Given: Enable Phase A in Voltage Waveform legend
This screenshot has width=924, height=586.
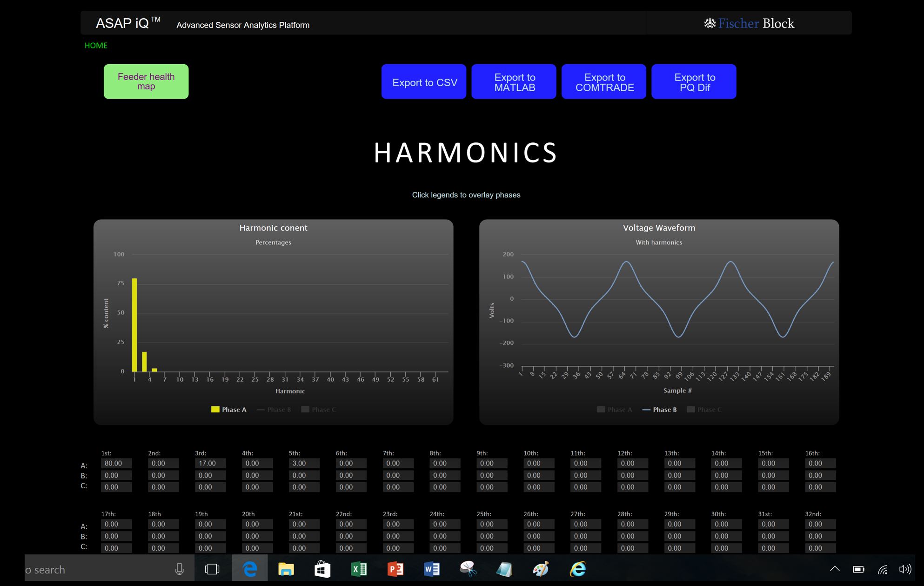Looking at the screenshot, I should [x=619, y=410].
